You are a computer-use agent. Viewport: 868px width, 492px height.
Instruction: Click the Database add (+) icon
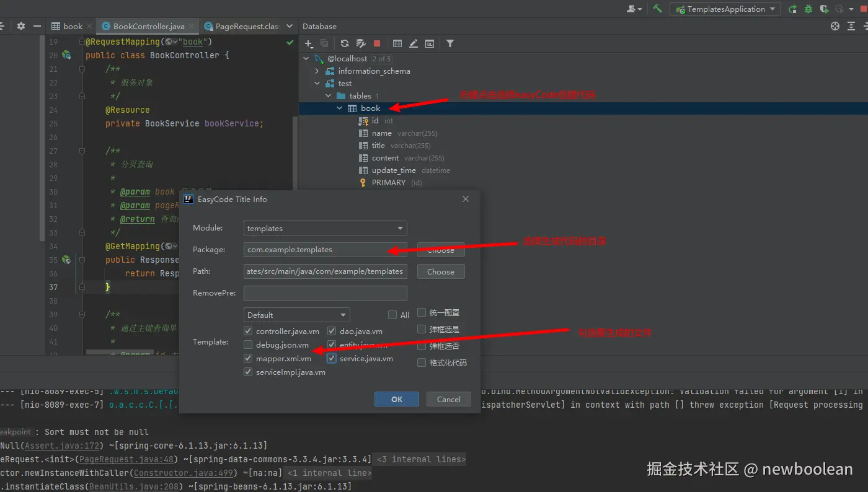(309, 43)
